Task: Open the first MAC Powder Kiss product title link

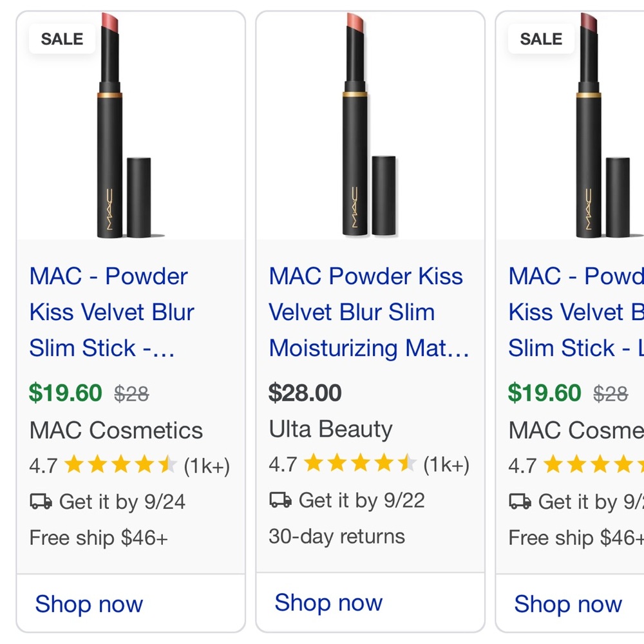Action: (x=109, y=312)
